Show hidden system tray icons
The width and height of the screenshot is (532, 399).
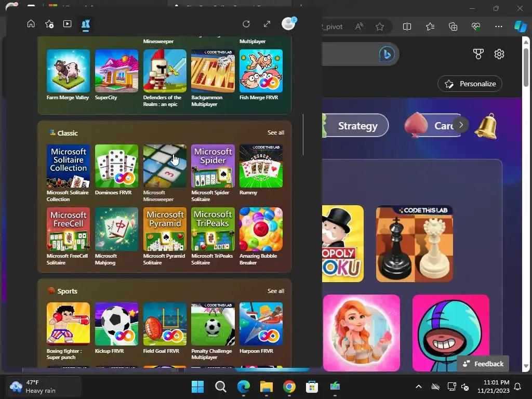coord(419,387)
